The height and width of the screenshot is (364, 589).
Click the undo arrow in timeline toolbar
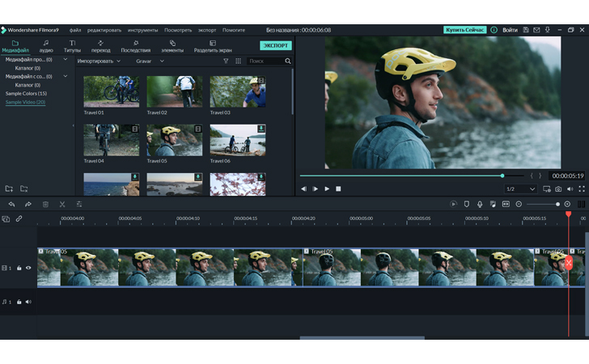click(x=11, y=205)
